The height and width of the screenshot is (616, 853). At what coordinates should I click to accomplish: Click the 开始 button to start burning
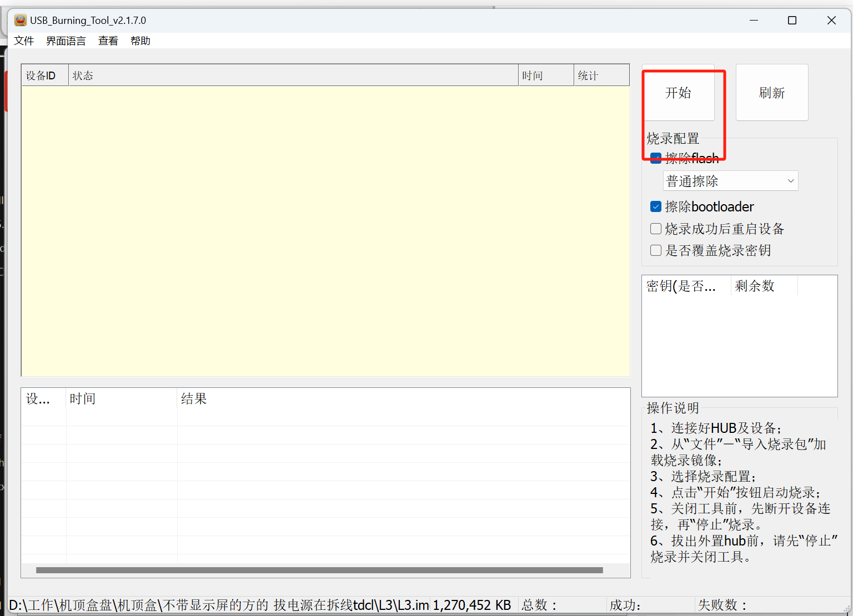pos(678,93)
